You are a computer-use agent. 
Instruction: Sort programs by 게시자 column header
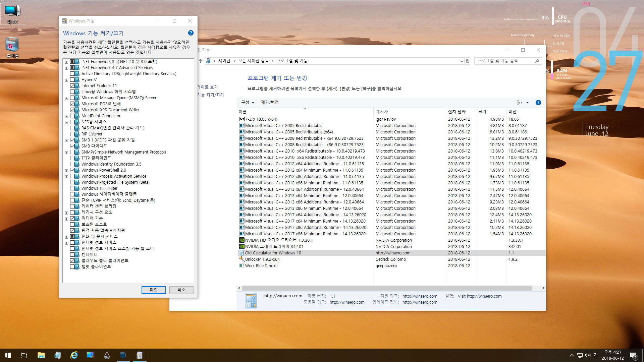point(410,112)
